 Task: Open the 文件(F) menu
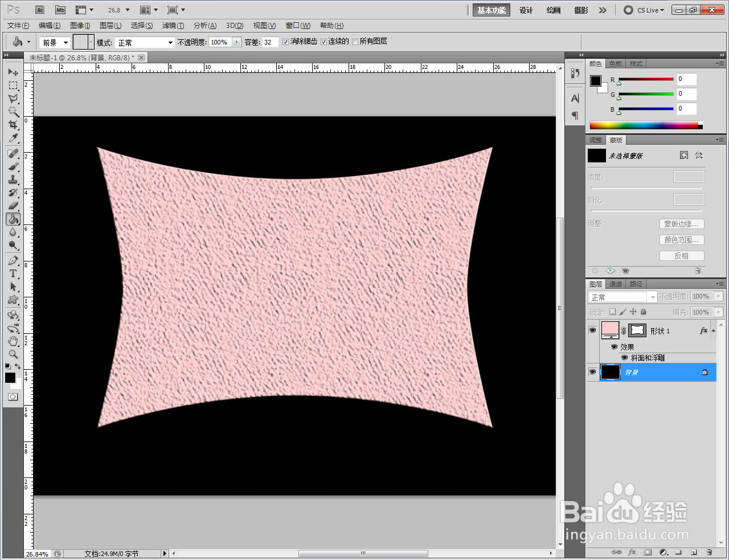[x=18, y=26]
